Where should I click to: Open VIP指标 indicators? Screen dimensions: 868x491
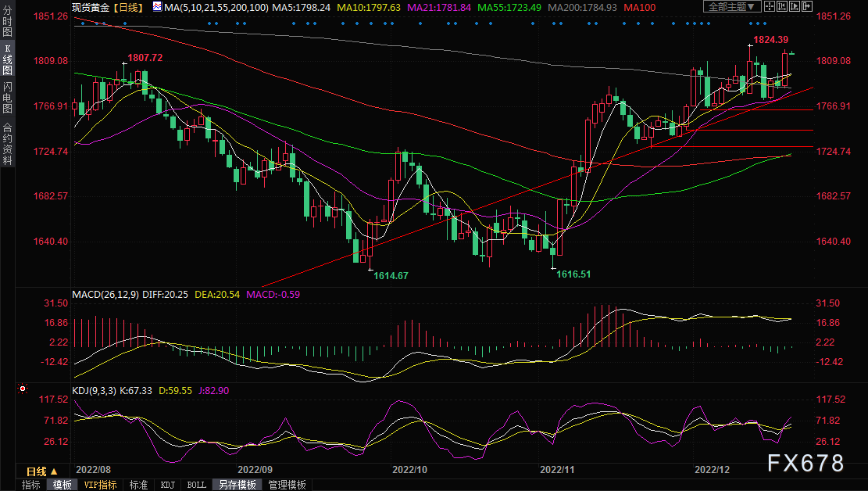[x=100, y=485]
